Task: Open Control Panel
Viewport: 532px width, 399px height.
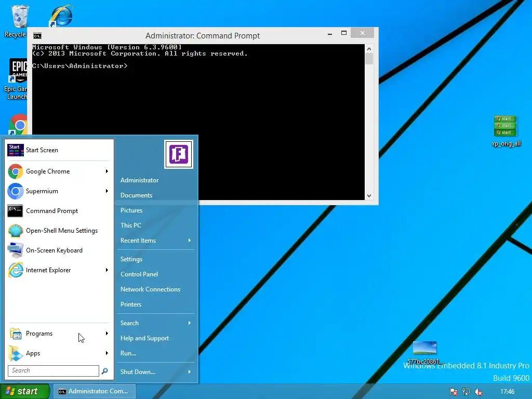Action: (139, 274)
